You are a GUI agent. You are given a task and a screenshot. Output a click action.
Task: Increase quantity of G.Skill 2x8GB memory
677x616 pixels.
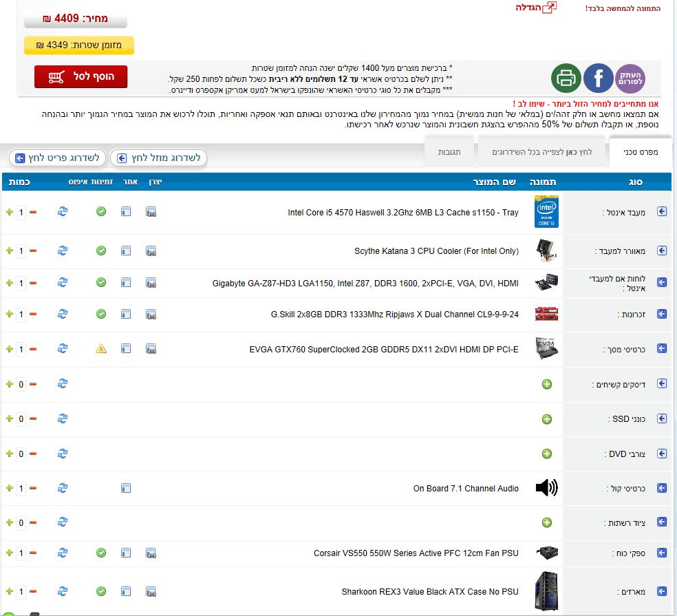pyautogui.click(x=9, y=314)
